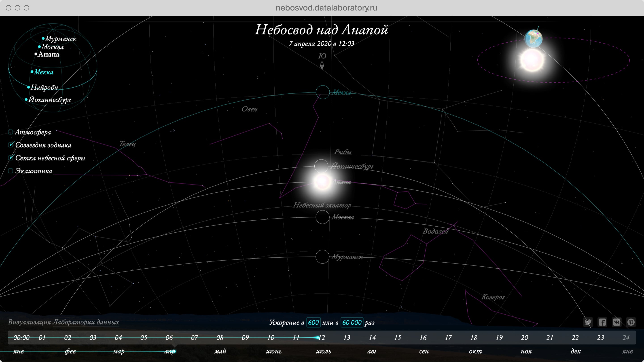
Task: Share the page on Facebook
Action: [602, 322]
